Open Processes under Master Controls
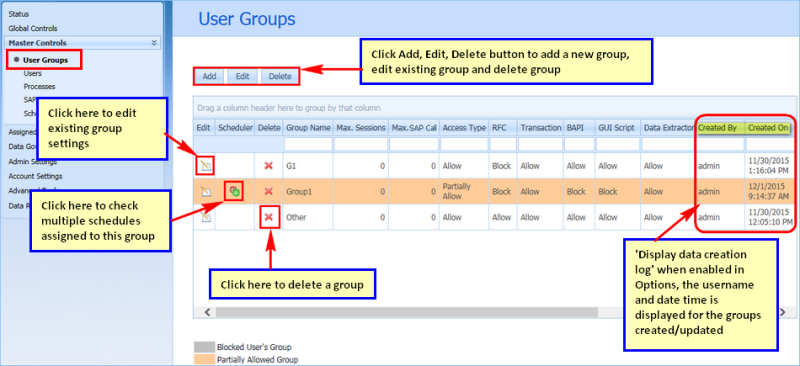The height and width of the screenshot is (366, 800). 39,87
